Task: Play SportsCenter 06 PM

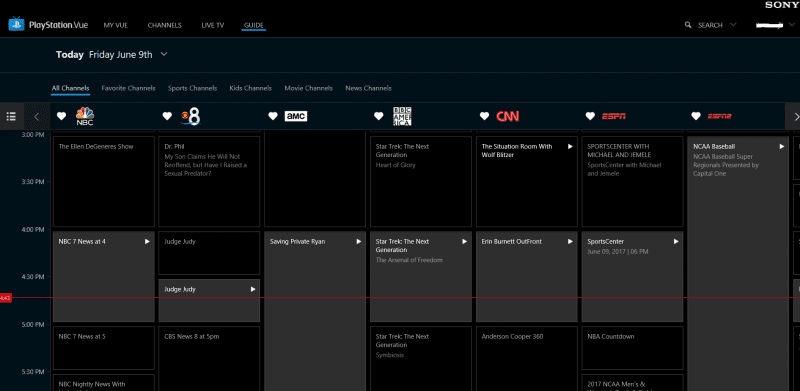Action: 676,241
